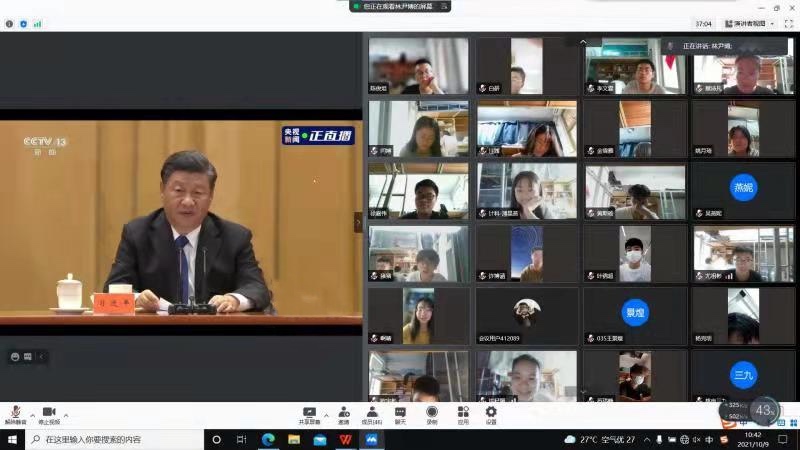Open the meeting Settings gear icon
Image resolution: width=800 pixels, height=450 pixels.
pyautogui.click(x=491, y=412)
